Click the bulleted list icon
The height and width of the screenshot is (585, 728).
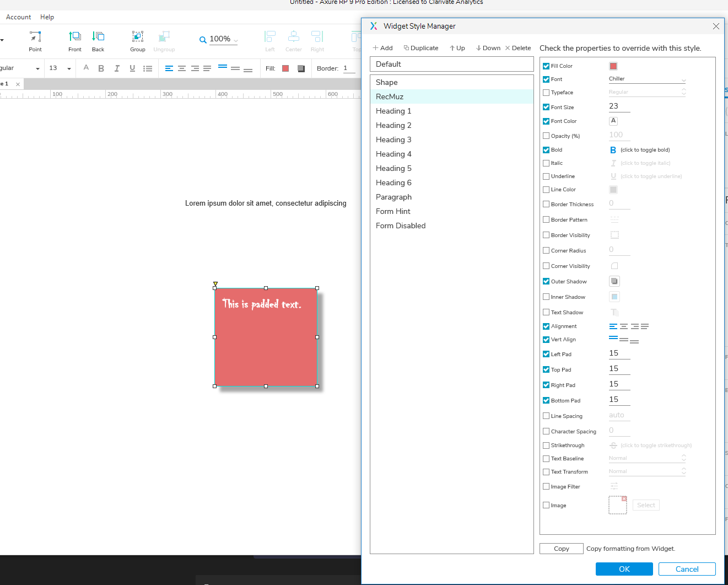148,68
